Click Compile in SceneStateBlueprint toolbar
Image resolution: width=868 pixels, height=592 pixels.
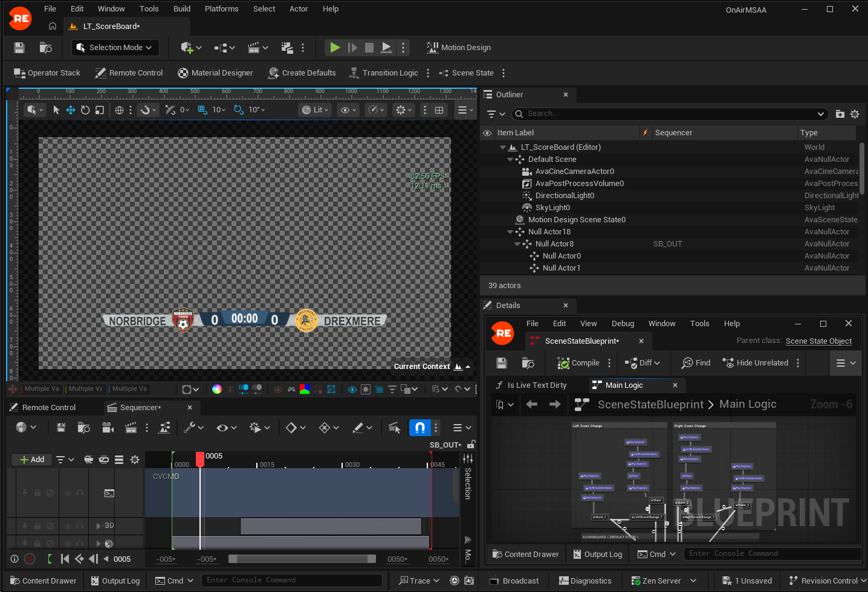point(578,363)
